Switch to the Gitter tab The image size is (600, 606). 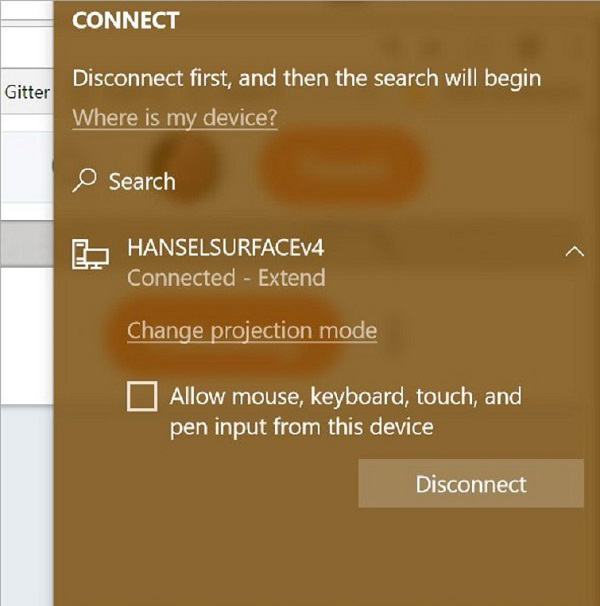pyautogui.click(x=27, y=91)
